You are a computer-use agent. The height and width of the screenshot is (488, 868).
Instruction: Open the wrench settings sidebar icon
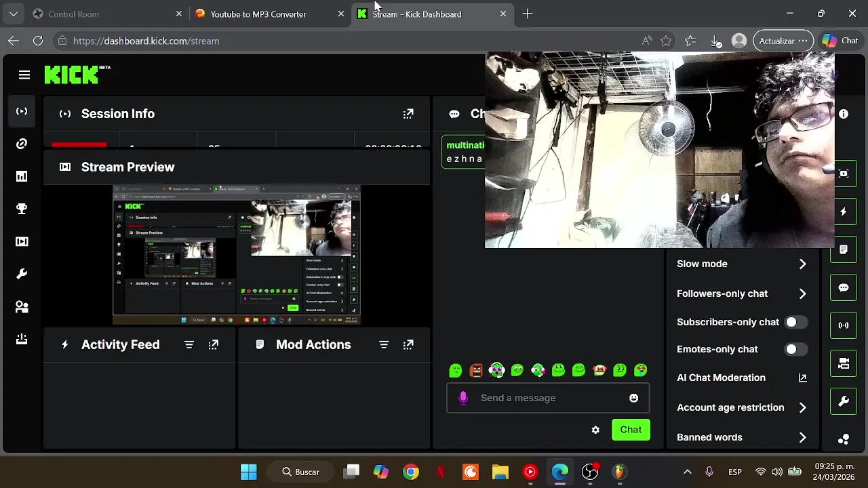click(22, 274)
